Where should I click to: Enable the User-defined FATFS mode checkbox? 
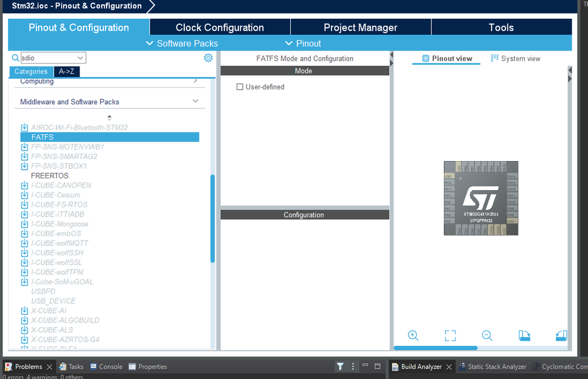240,87
